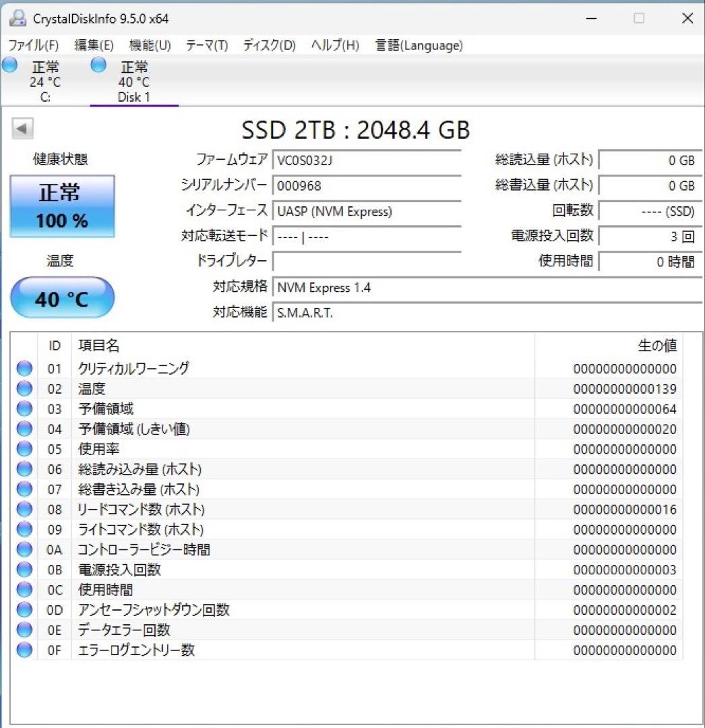The width and height of the screenshot is (705, 728).
Task: Open the 機能(U) menu
Action: (x=150, y=45)
